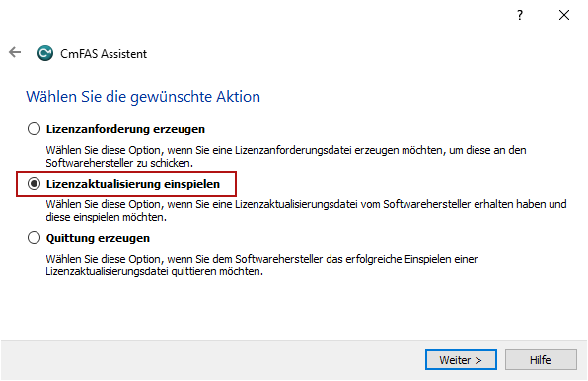The image size is (588, 381).
Task: Click the heading Wählen Sie die gewünschte Aktion
Action: [x=143, y=97]
